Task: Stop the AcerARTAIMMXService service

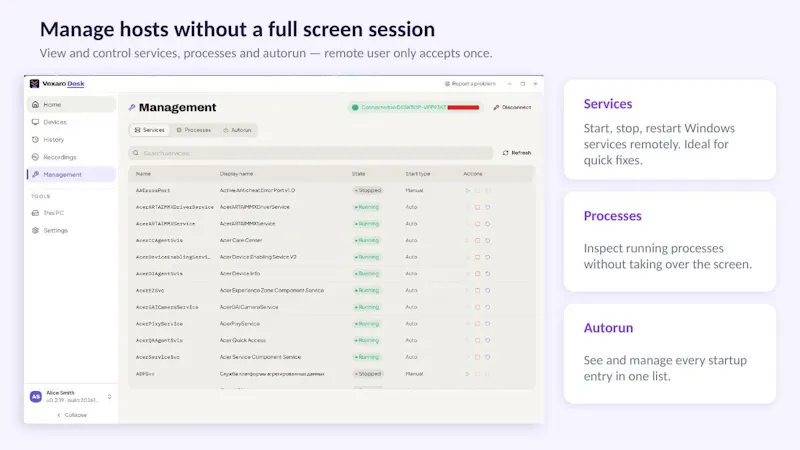Action: point(478,224)
